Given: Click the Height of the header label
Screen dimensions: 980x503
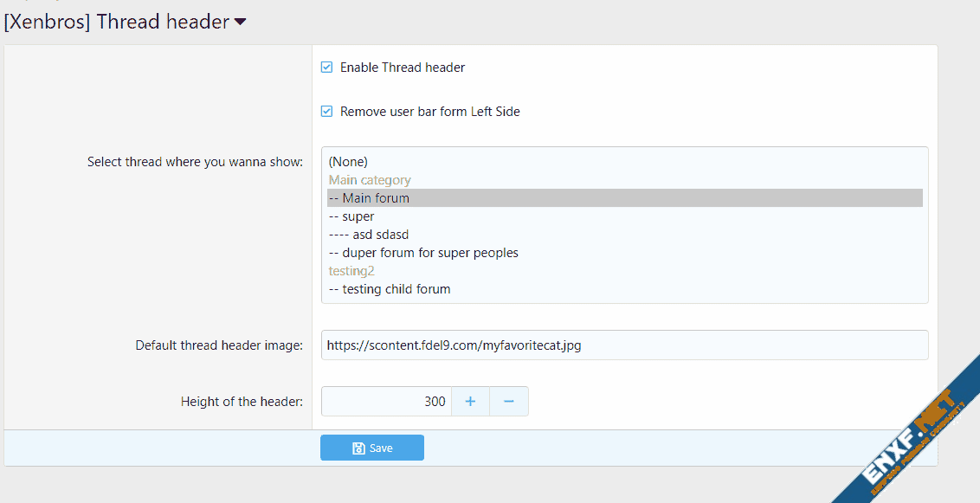Looking at the screenshot, I should coord(242,402).
